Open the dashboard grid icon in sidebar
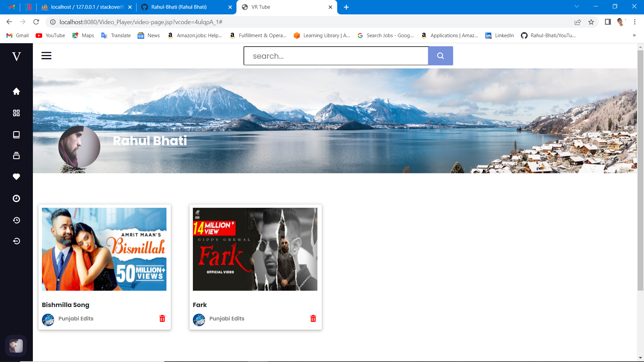The image size is (644, 362). [16, 113]
